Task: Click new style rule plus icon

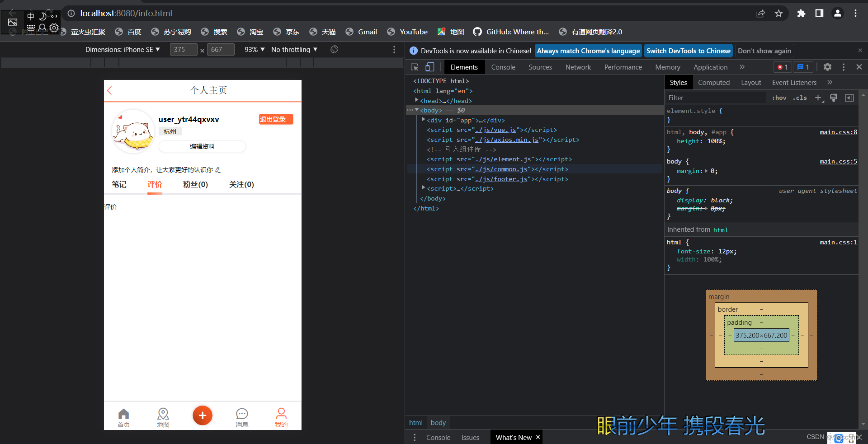Action: pos(818,98)
